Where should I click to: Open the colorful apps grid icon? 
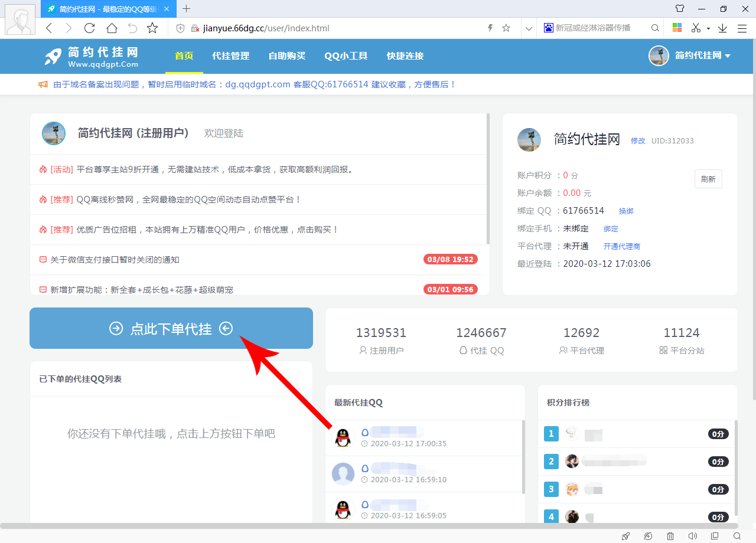pos(677,28)
